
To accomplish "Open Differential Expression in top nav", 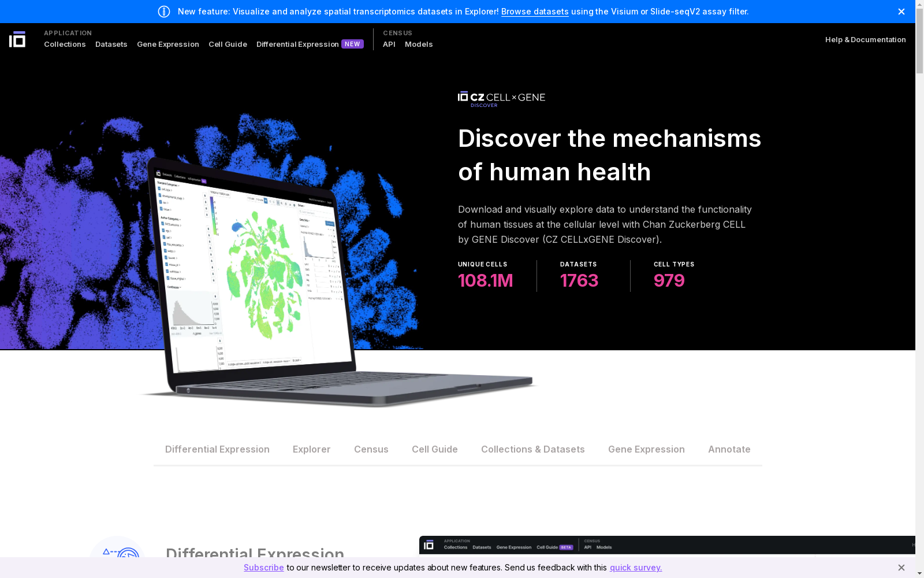I will (x=297, y=45).
